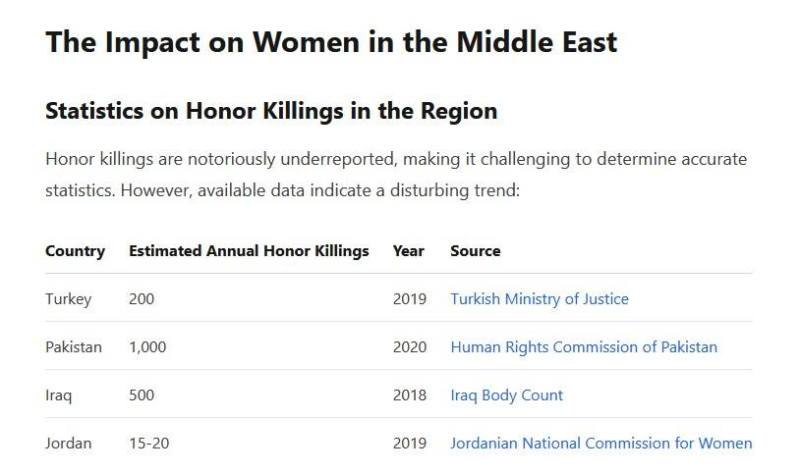Open Human Rights Commission of Pakistan link
The height and width of the screenshot is (473, 800).
(x=583, y=347)
